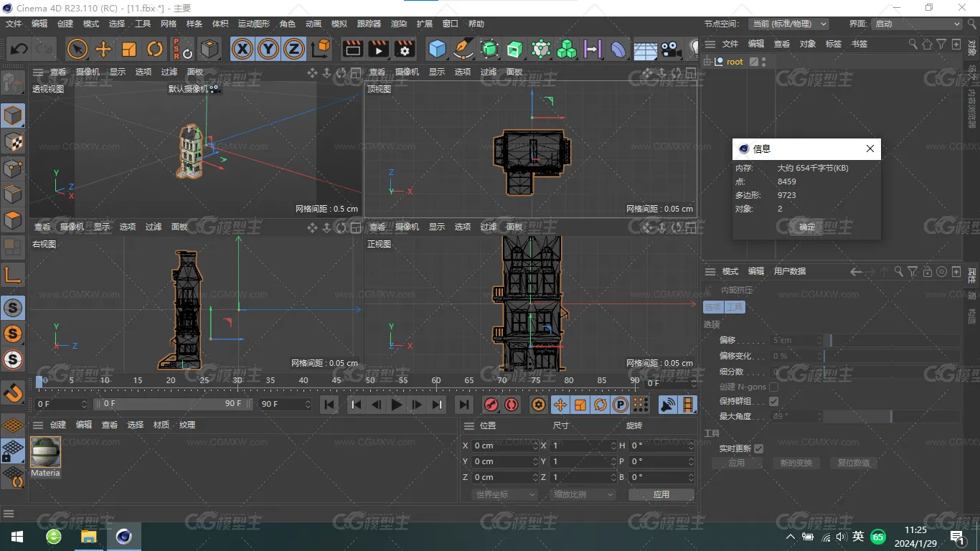Image resolution: width=980 pixels, height=551 pixels.
Task: Open the Subdivision Surface generator icon
Action: tap(489, 49)
